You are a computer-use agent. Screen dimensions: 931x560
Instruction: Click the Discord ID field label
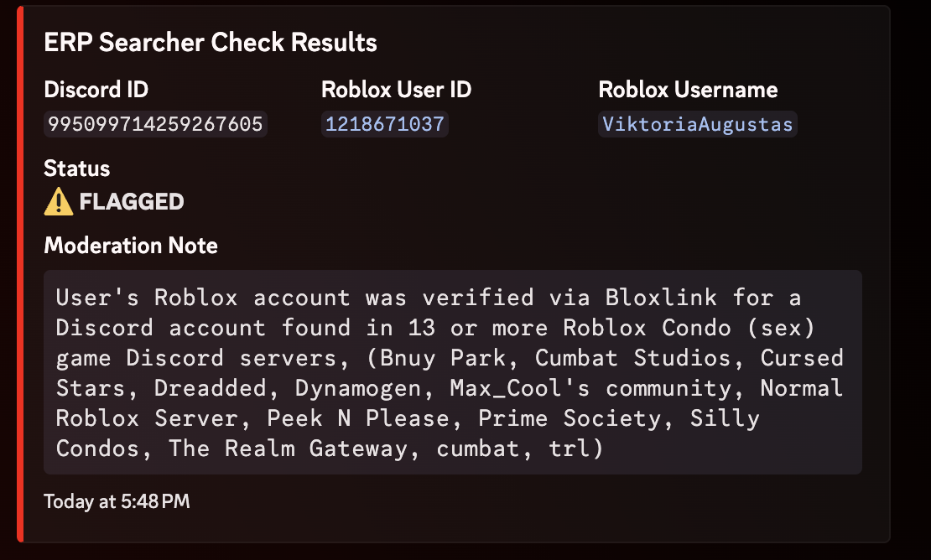coord(96,90)
